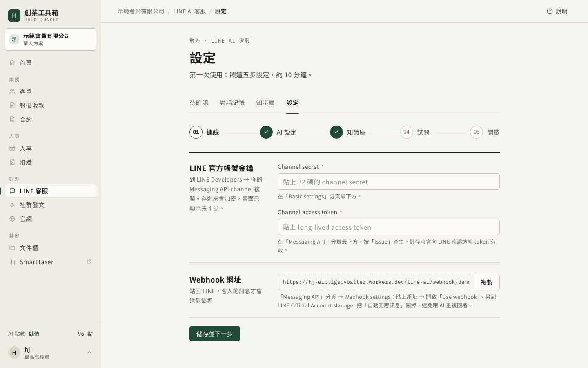The height and width of the screenshot is (368, 588).
Task: Open 合約 contracts page
Action: pos(50,119)
